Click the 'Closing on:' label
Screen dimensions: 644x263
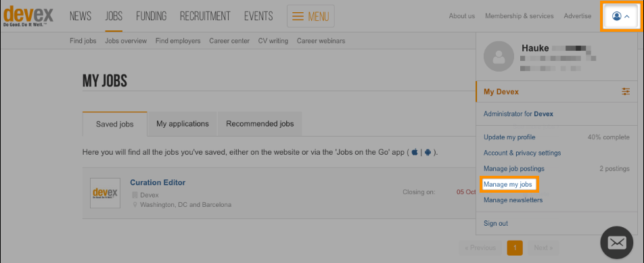pyautogui.click(x=419, y=191)
